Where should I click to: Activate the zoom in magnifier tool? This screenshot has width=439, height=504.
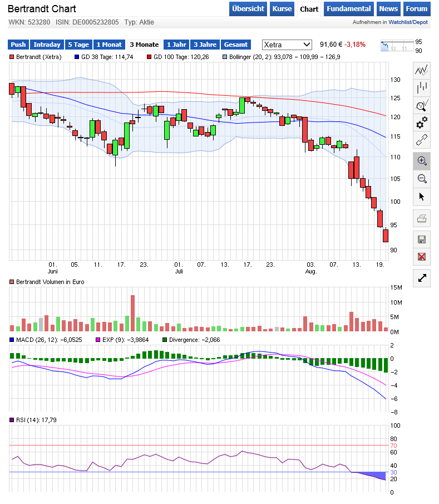tap(421, 161)
